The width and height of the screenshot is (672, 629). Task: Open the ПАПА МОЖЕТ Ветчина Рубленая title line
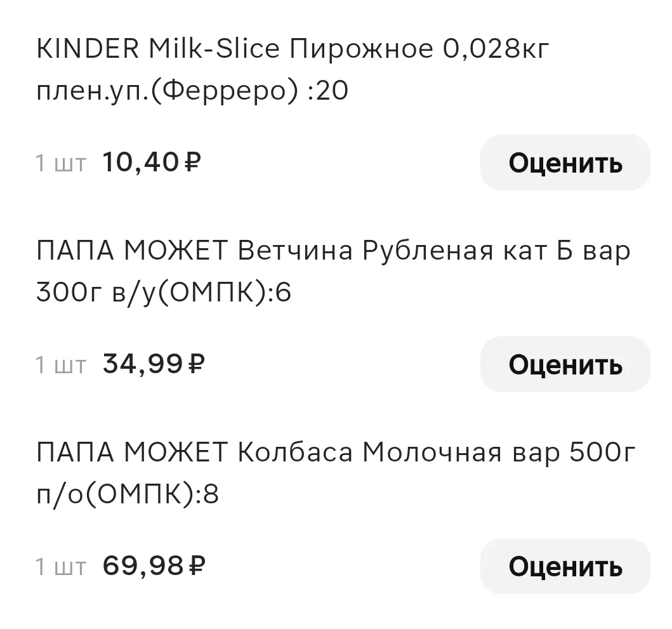(333, 251)
